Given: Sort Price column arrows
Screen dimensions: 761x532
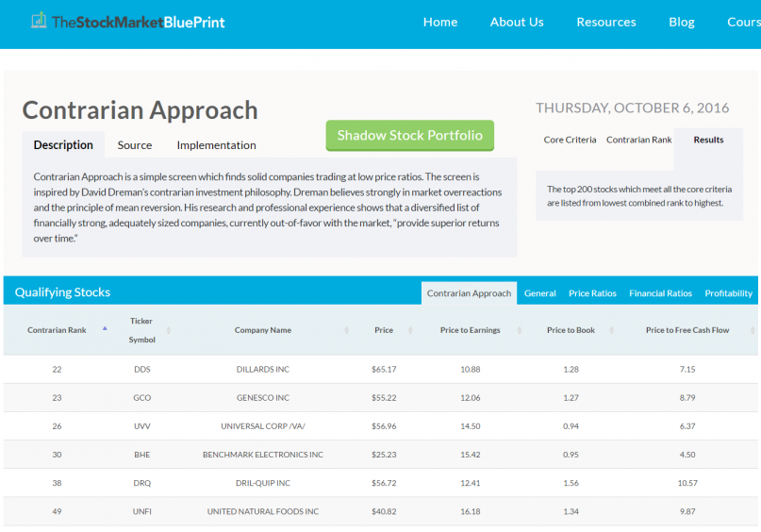Looking at the screenshot, I should pyautogui.click(x=410, y=330).
